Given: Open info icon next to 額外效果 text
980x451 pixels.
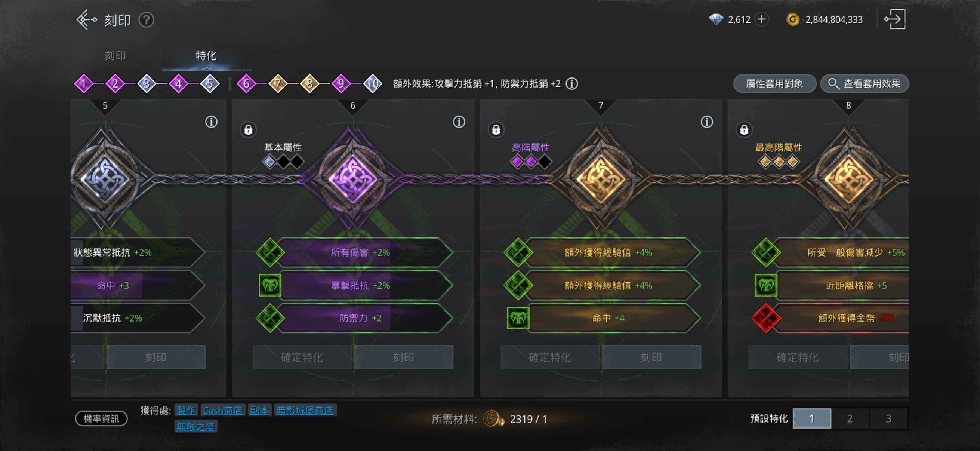Looking at the screenshot, I should pos(571,83).
